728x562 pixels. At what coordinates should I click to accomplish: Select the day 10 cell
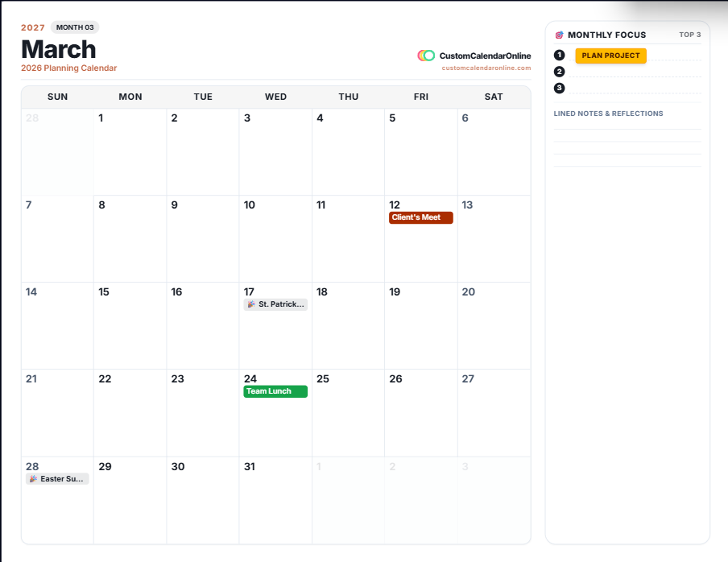(275, 238)
